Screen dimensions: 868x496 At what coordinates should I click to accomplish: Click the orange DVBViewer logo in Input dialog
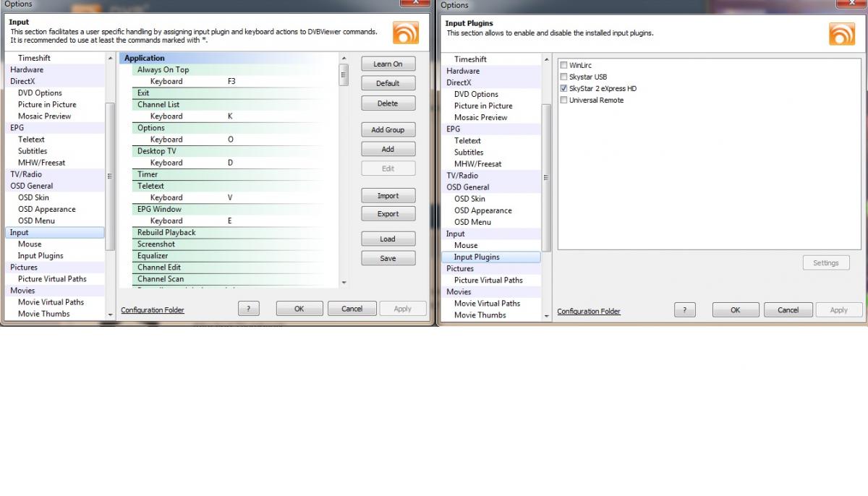[406, 33]
